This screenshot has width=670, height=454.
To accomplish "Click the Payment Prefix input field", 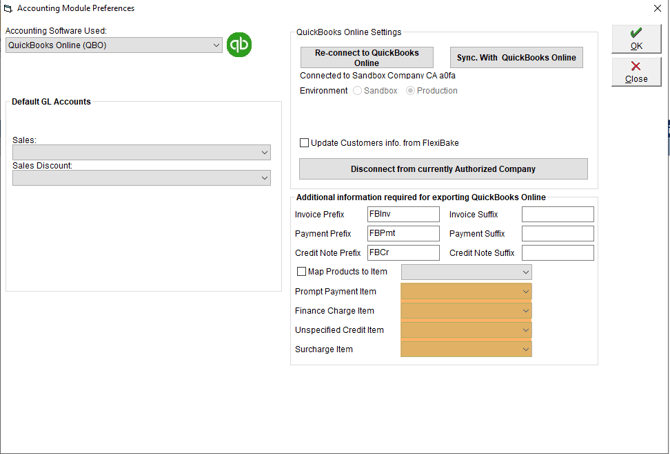I will [x=403, y=233].
